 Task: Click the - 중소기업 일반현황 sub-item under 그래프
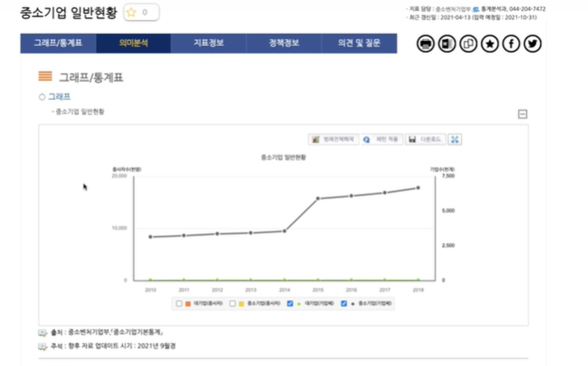(x=78, y=112)
